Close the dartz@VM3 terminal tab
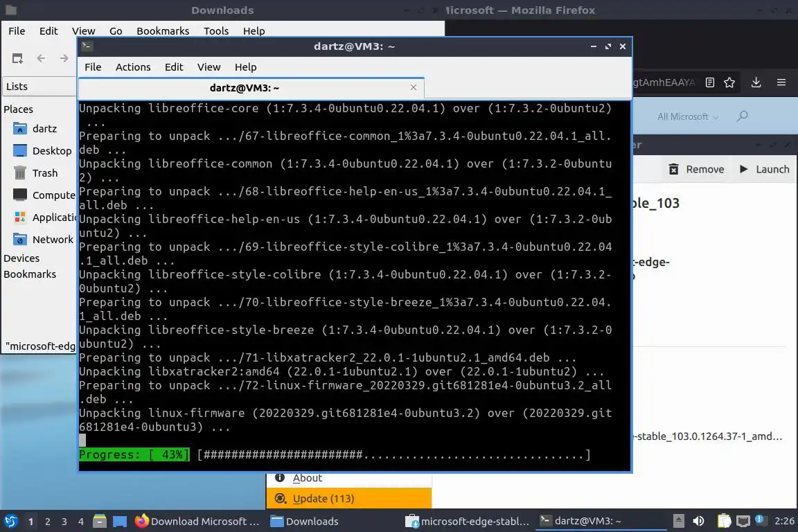The width and height of the screenshot is (798, 532). click(x=414, y=87)
